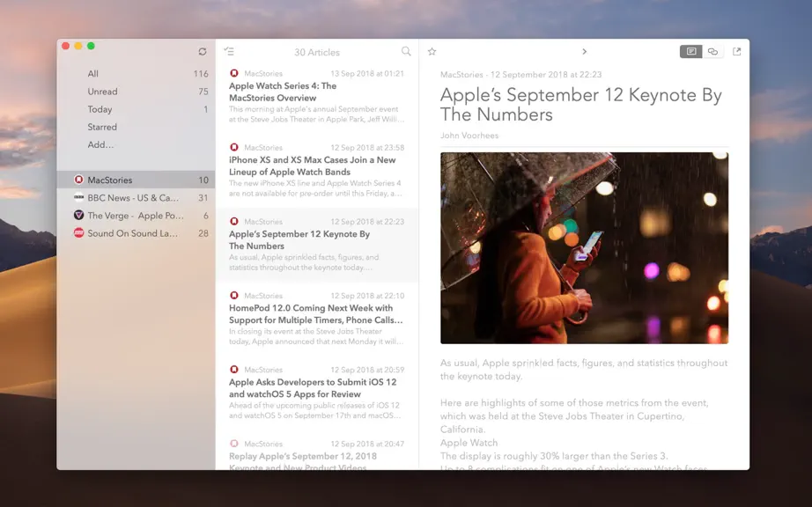Switch to reader view mode

pyautogui.click(x=690, y=51)
